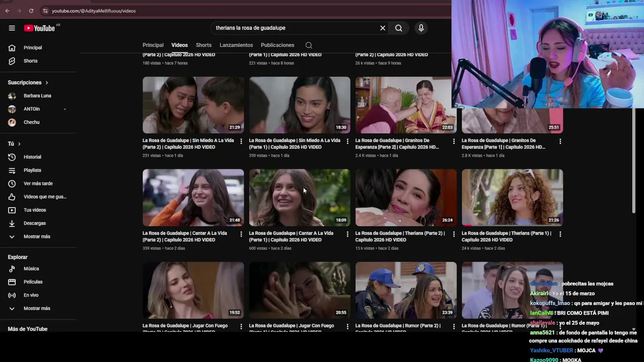Image resolution: width=644 pixels, height=362 pixels.
Task: Open options menu for Cantar A La Vida Parte 2
Action: click(x=241, y=234)
